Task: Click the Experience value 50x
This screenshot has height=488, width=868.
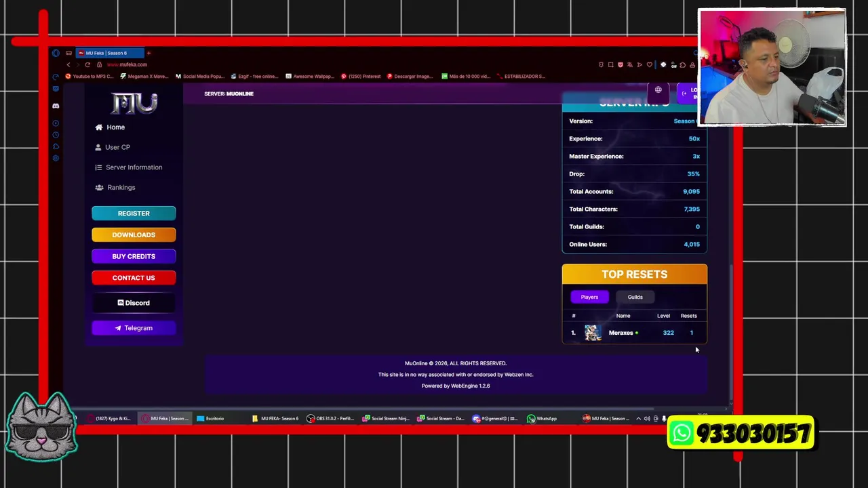Action: [694, 139]
